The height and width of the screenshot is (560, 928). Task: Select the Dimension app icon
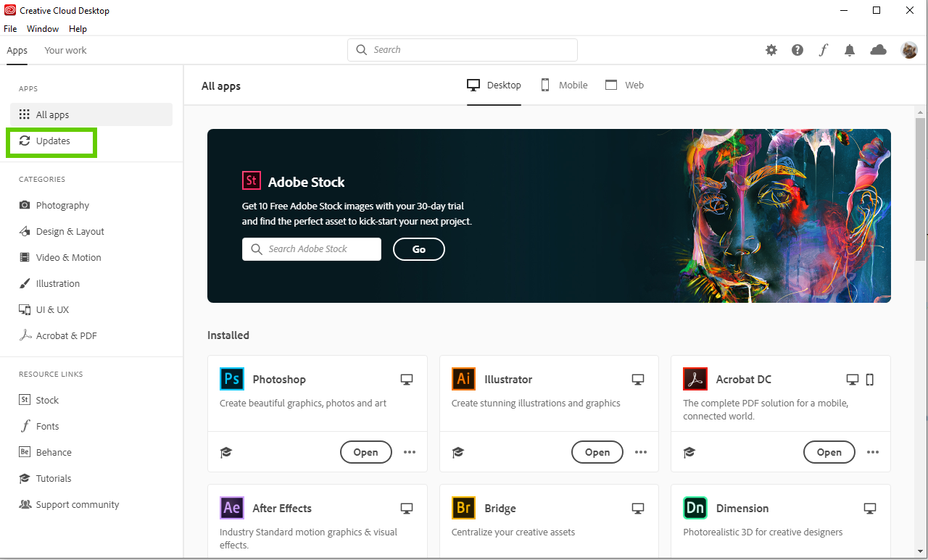(x=695, y=508)
